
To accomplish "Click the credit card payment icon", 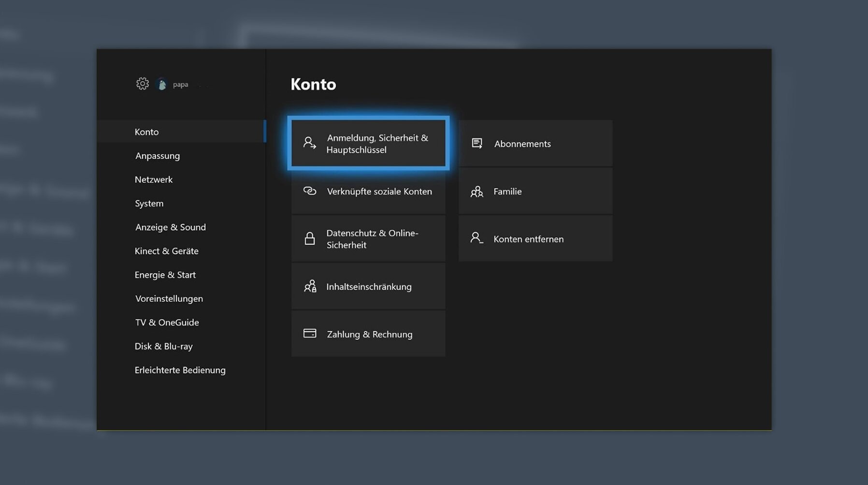I will click(310, 334).
